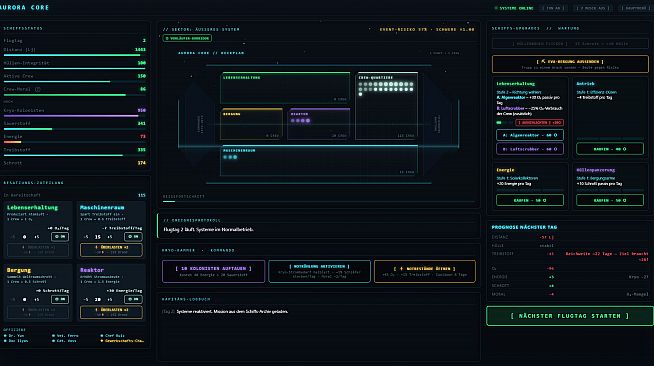This screenshot has height=366, width=654.
Task: Click the Kapitäns-Logbuch log entry
Action: click(225, 312)
